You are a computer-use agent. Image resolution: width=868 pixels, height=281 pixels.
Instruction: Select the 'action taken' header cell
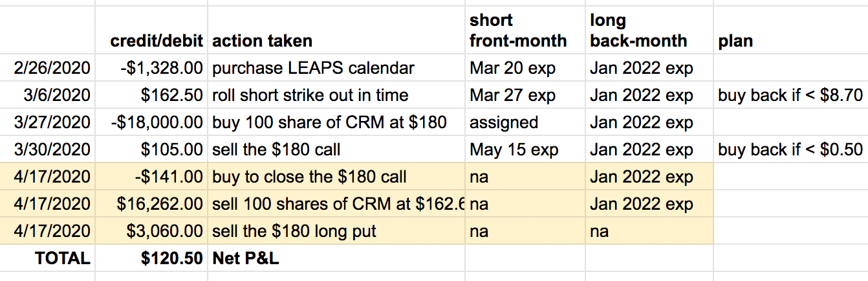(x=336, y=30)
